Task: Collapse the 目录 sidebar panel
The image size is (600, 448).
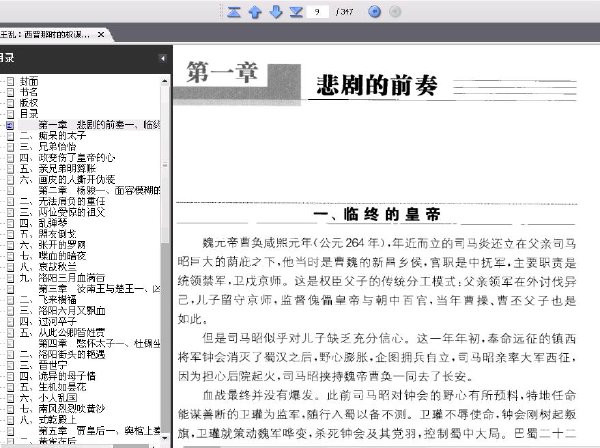Action: (x=163, y=58)
